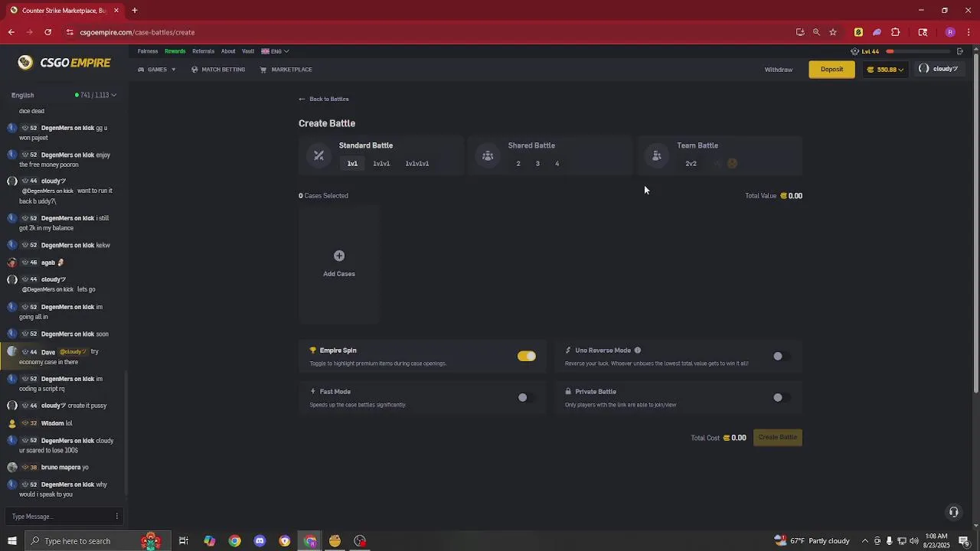Open the English chat room selector

[x=23, y=95]
